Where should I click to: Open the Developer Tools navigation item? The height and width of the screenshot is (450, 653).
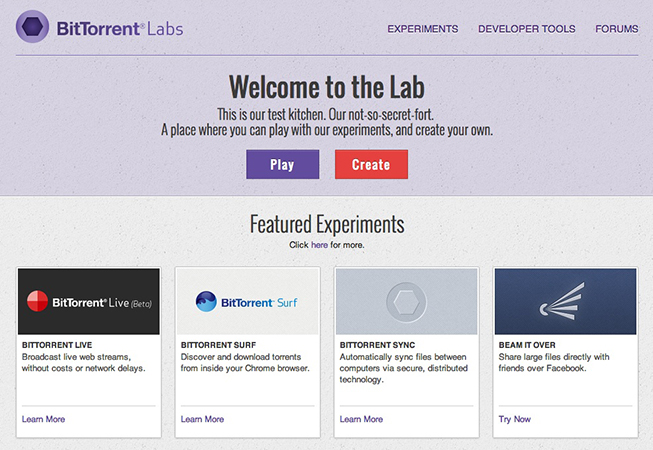tap(526, 29)
